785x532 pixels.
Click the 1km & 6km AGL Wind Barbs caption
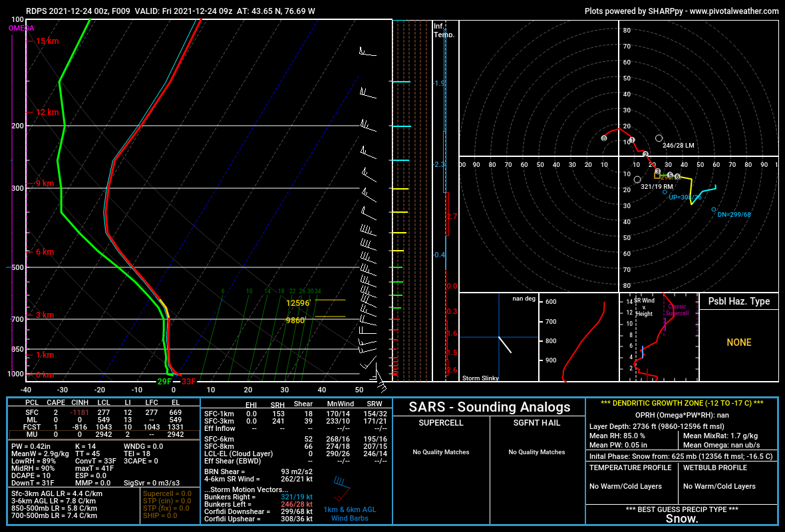pyautogui.click(x=349, y=514)
